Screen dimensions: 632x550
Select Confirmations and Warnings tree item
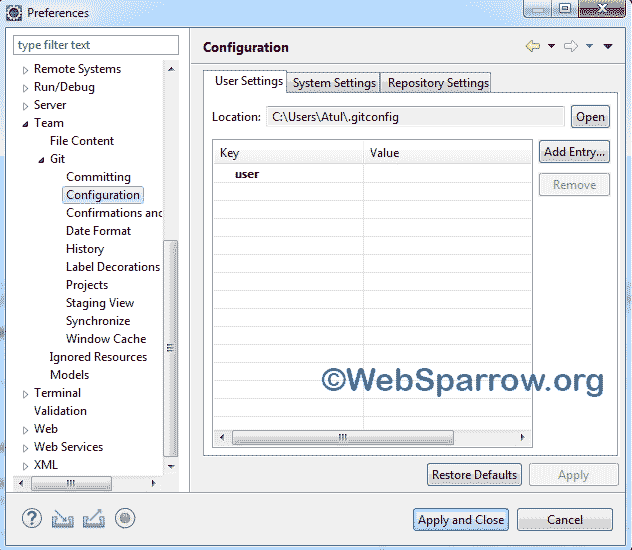[x=114, y=213]
